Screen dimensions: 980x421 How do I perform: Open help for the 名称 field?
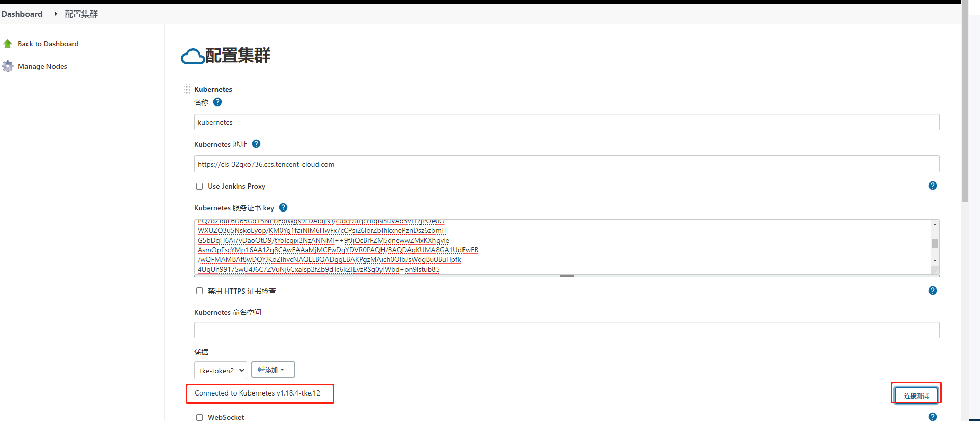(x=217, y=102)
